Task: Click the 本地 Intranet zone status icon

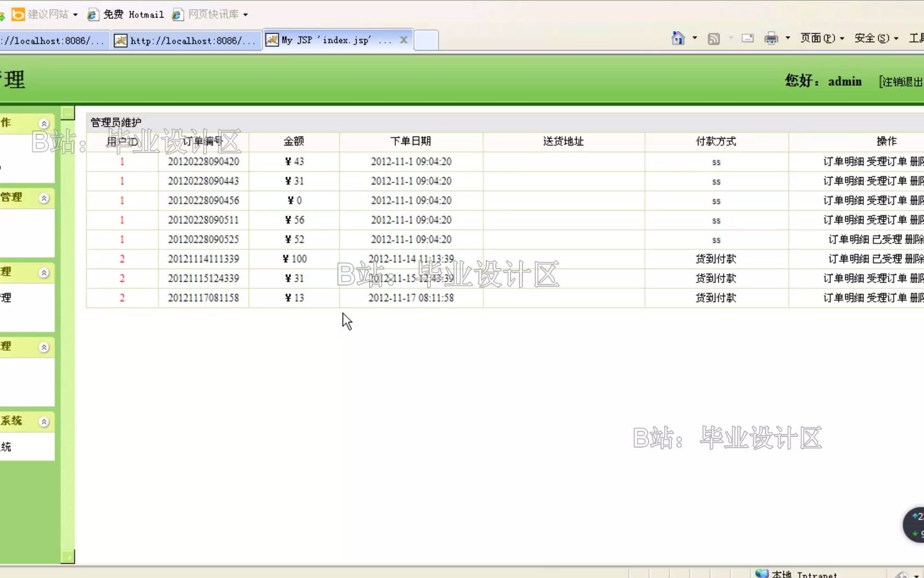Action: (x=762, y=574)
